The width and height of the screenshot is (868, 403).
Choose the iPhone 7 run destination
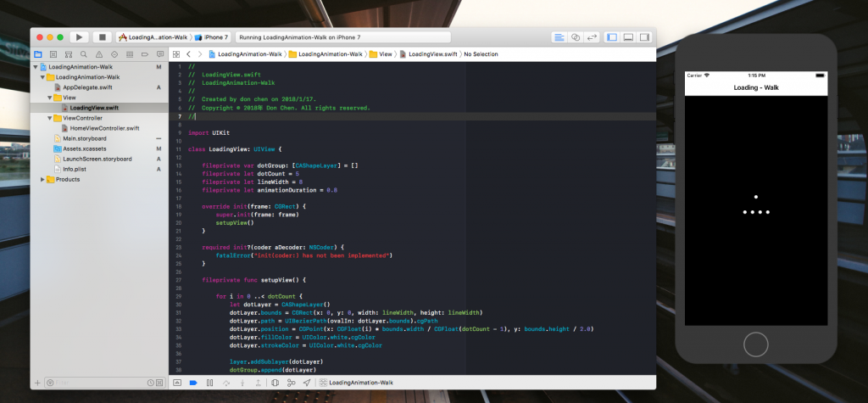[x=212, y=37]
